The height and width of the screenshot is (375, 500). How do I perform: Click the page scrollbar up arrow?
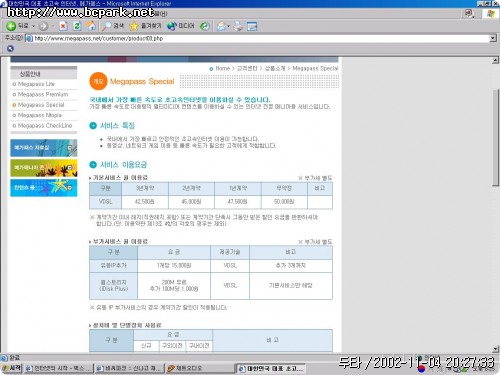click(x=495, y=60)
